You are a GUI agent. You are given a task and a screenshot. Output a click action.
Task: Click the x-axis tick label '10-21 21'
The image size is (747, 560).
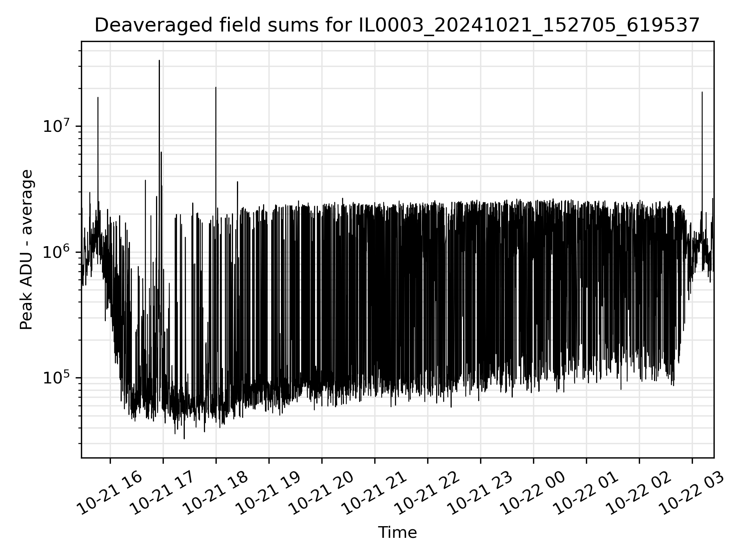(373, 492)
